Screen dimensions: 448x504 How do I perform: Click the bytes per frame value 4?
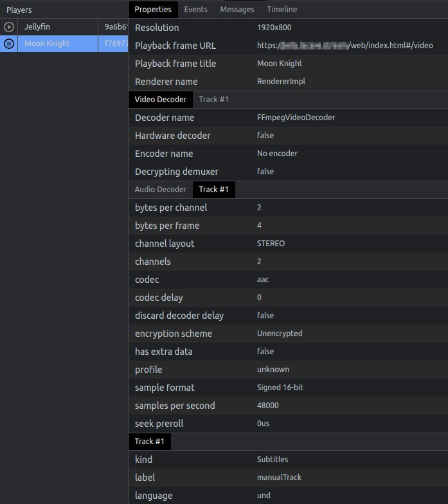[259, 225]
